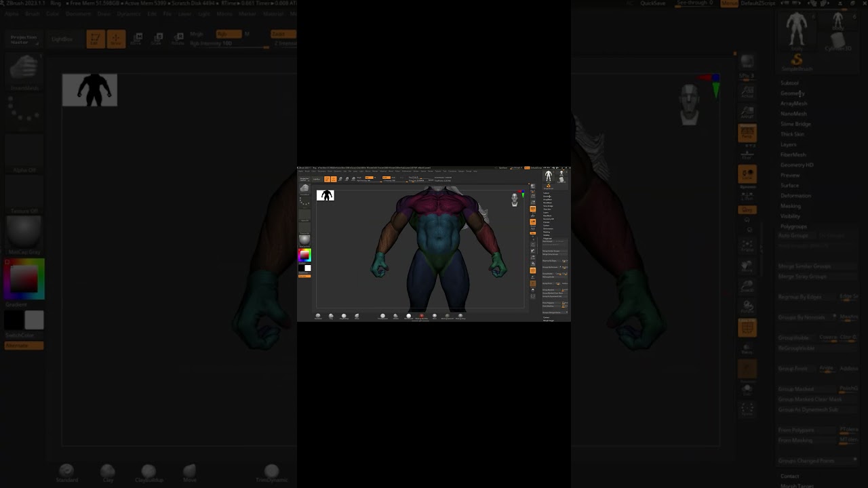Toggle the Alternate color button
The height and width of the screenshot is (488, 868).
coord(24,346)
